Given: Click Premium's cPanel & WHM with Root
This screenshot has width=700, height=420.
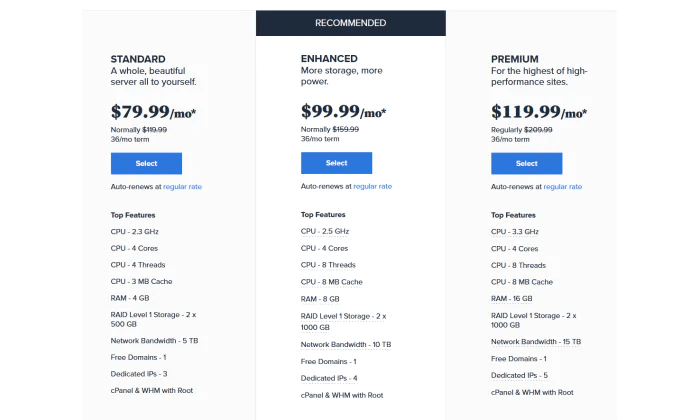Looking at the screenshot, I should [532, 392].
